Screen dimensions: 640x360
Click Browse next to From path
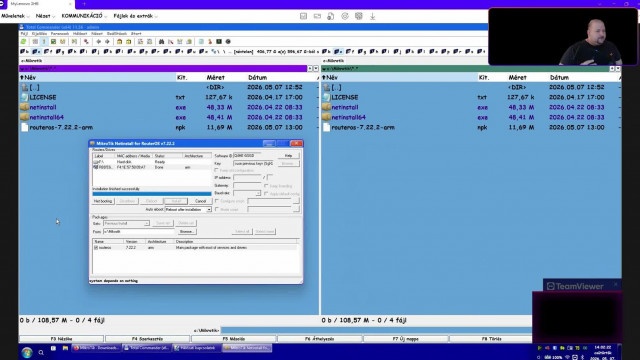click(x=187, y=231)
